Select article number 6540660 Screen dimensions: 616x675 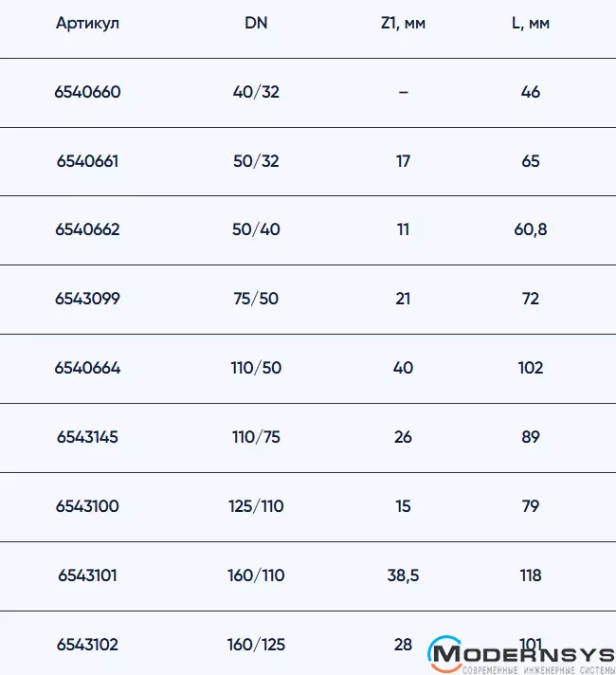point(88,92)
